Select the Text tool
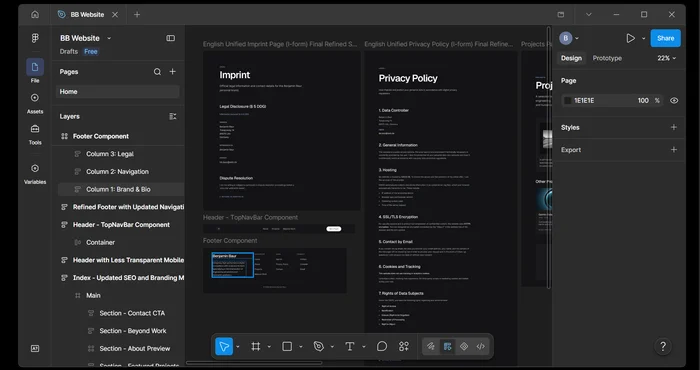700x370 pixels. [350, 346]
